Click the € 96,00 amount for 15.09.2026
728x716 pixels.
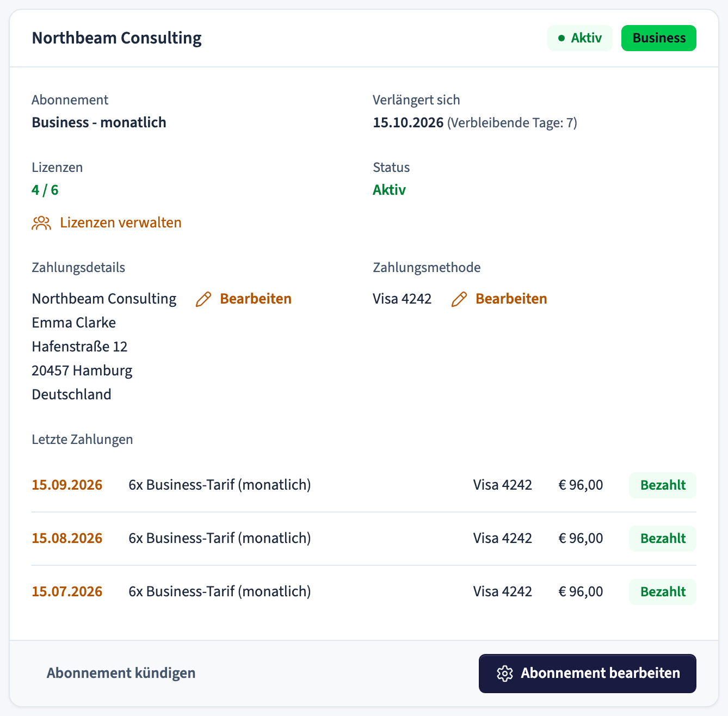pyautogui.click(x=581, y=485)
